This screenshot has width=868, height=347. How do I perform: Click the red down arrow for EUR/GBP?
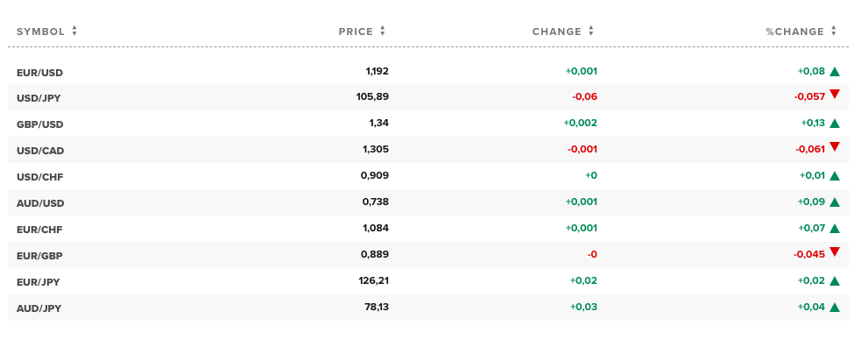835,251
